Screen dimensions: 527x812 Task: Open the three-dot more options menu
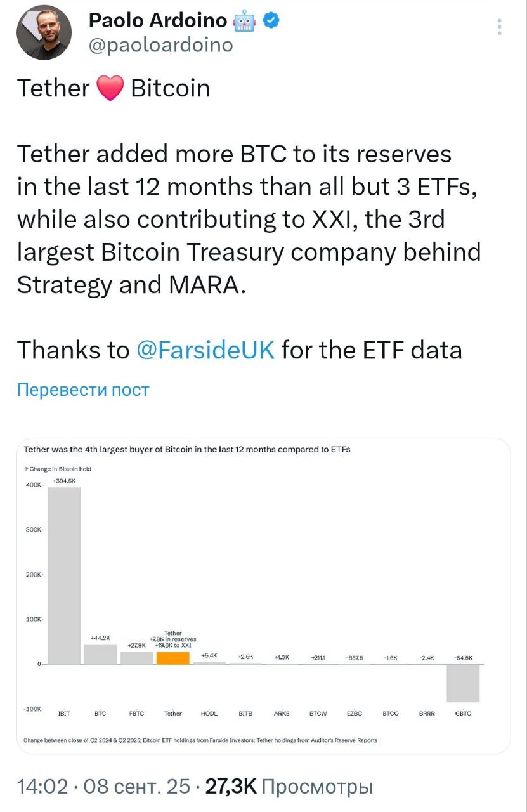tap(500, 27)
